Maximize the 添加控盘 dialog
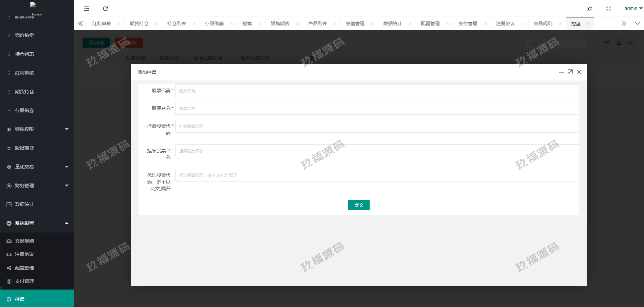 pos(570,72)
